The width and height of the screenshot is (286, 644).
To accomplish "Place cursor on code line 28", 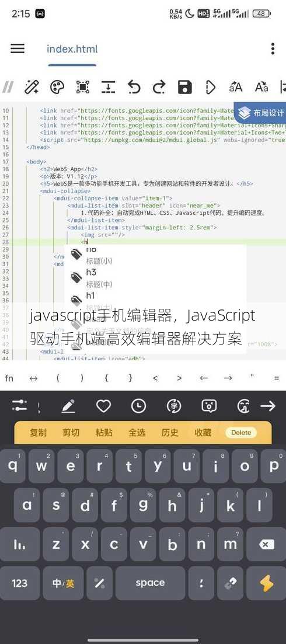I will click(x=143, y=242).
